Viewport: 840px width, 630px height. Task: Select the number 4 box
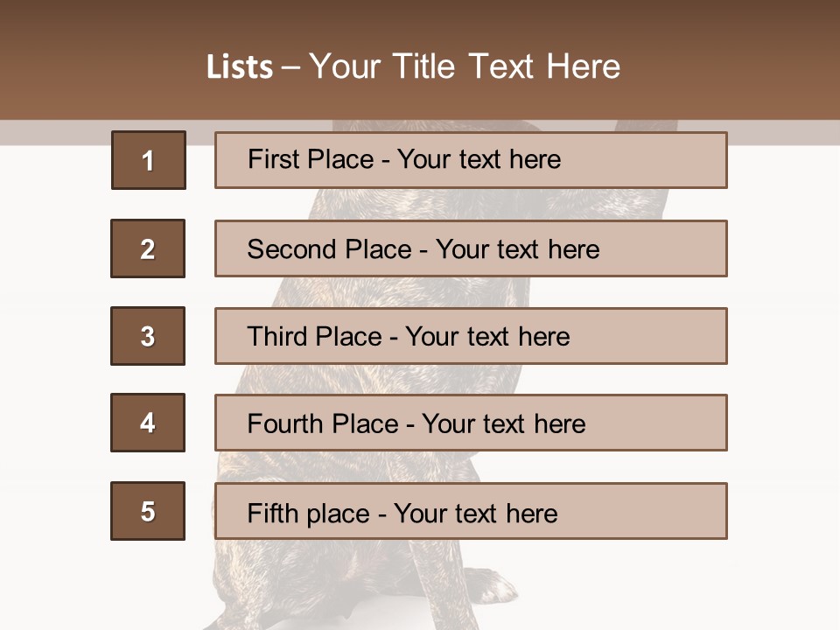(x=148, y=423)
